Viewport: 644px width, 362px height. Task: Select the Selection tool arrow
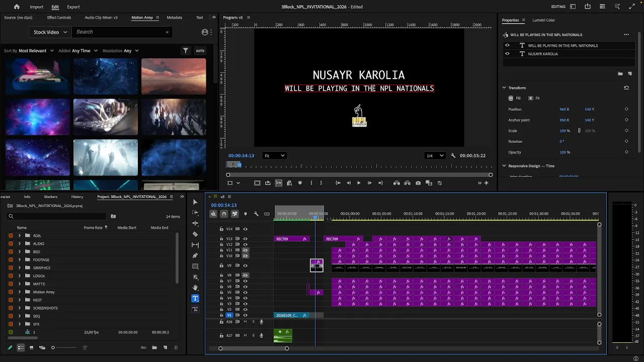[x=195, y=202]
